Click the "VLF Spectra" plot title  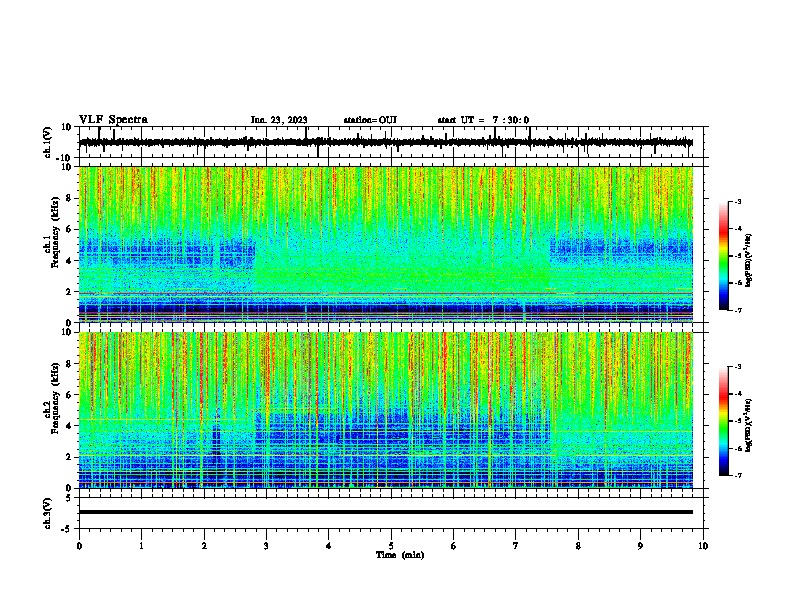pyautogui.click(x=113, y=120)
